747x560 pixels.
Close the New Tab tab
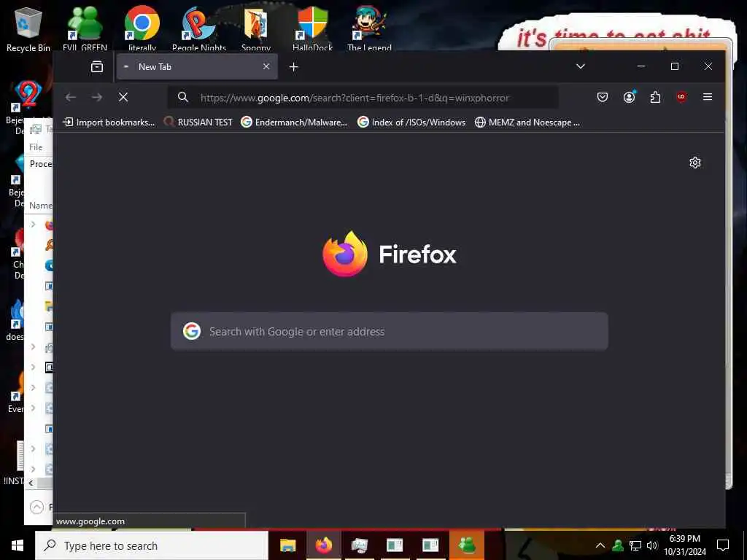266,66
